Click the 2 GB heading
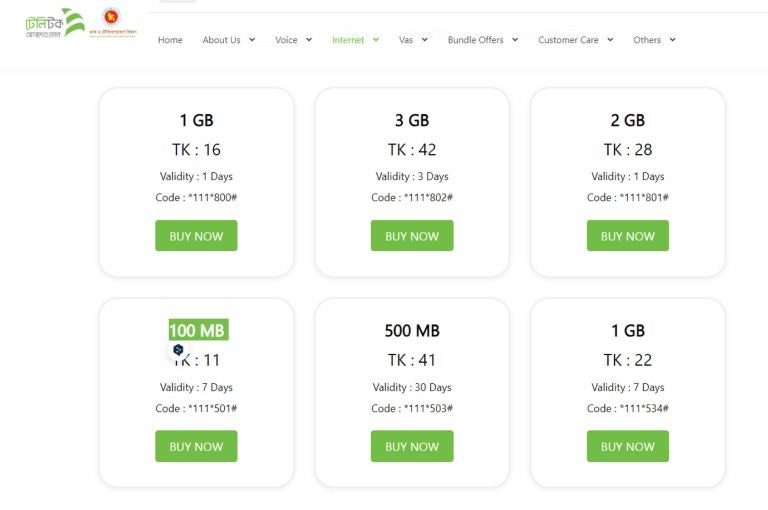The image size is (768, 510). pyautogui.click(x=628, y=121)
